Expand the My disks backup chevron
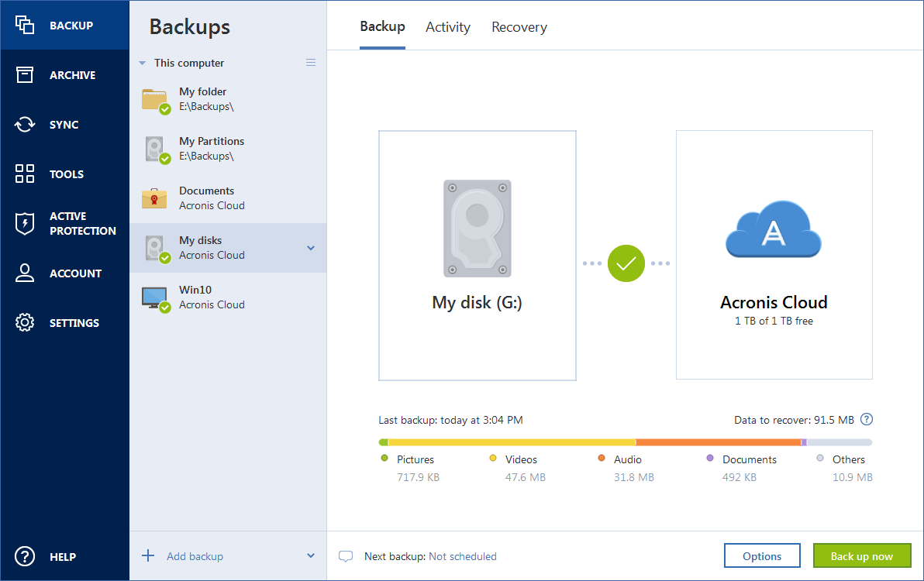This screenshot has height=581, width=924. coord(310,248)
